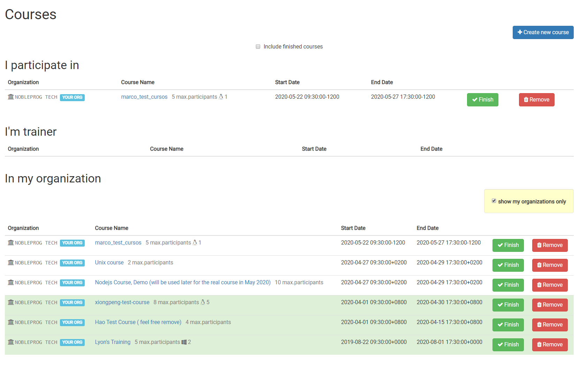Click 2020-04-29 17:30:00+0200 end date of Unix course
This screenshot has width=588, height=368.
[x=450, y=263]
